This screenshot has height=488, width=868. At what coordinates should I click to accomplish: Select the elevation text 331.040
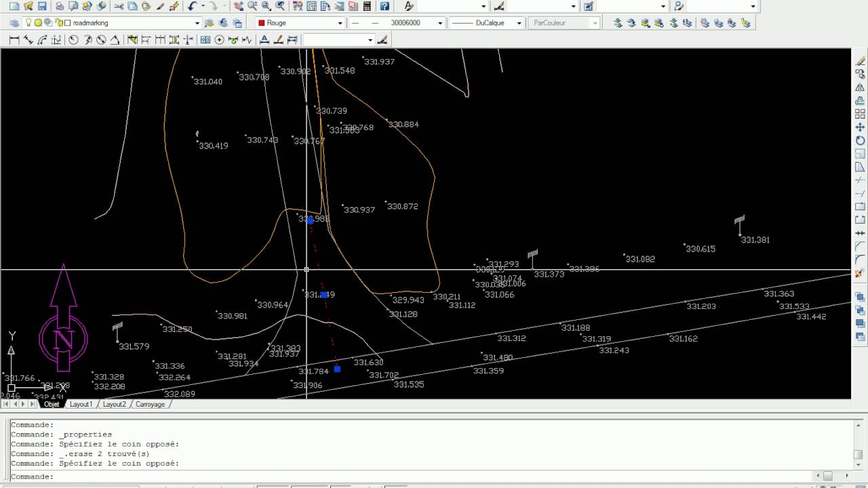click(x=208, y=81)
